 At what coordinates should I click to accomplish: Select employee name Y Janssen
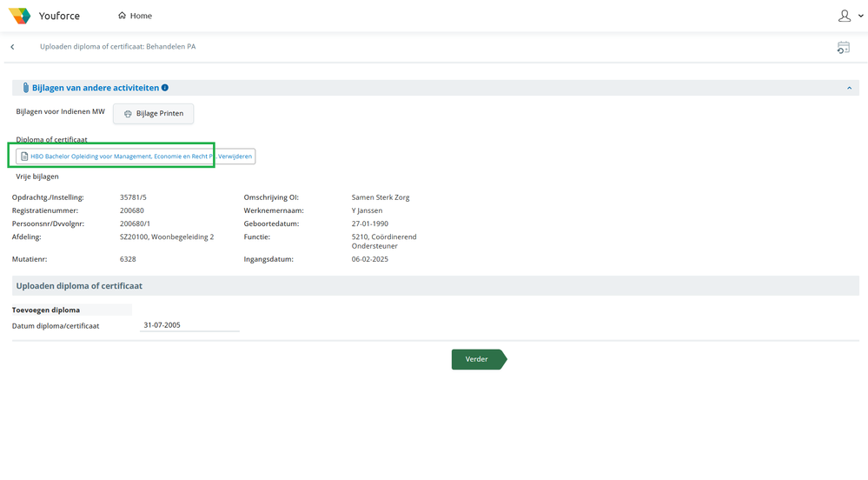tap(367, 210)
